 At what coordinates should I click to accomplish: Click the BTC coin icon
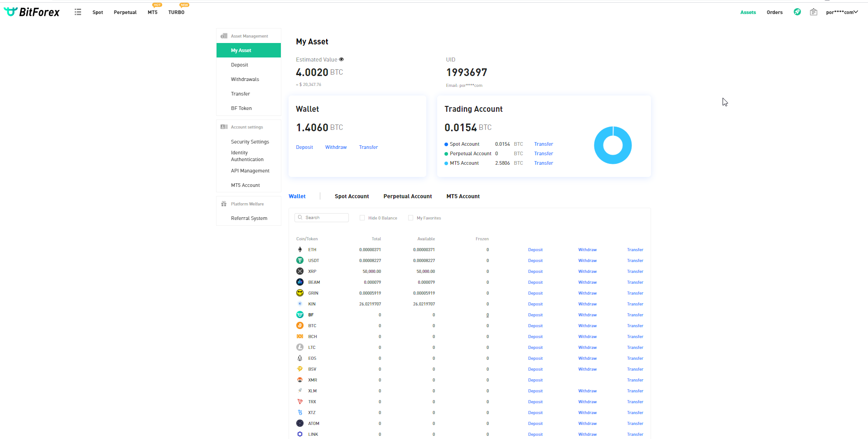(x=300, y=325)
